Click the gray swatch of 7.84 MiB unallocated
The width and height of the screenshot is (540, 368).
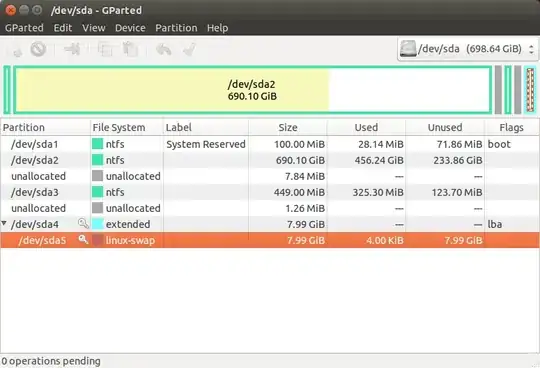tap(97, 176)
